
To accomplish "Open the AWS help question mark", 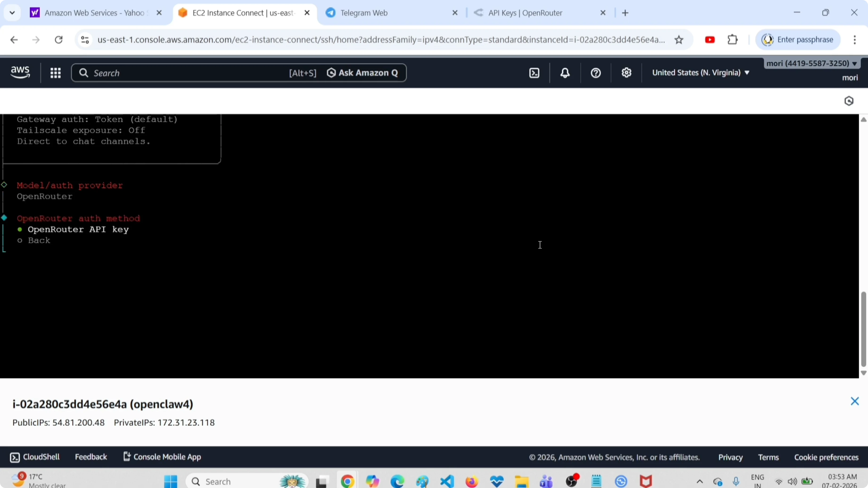I will point(596,73).
